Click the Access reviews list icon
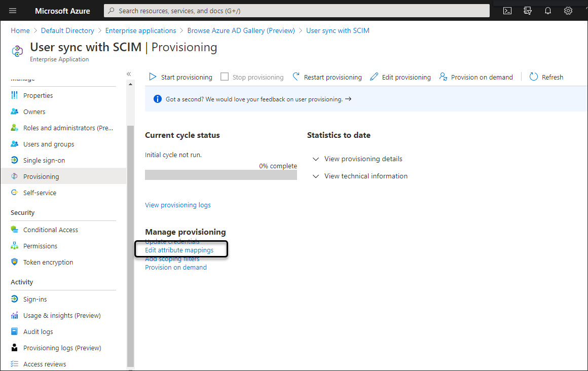Viewport: 588px width, 371px height. pos(15,363)
